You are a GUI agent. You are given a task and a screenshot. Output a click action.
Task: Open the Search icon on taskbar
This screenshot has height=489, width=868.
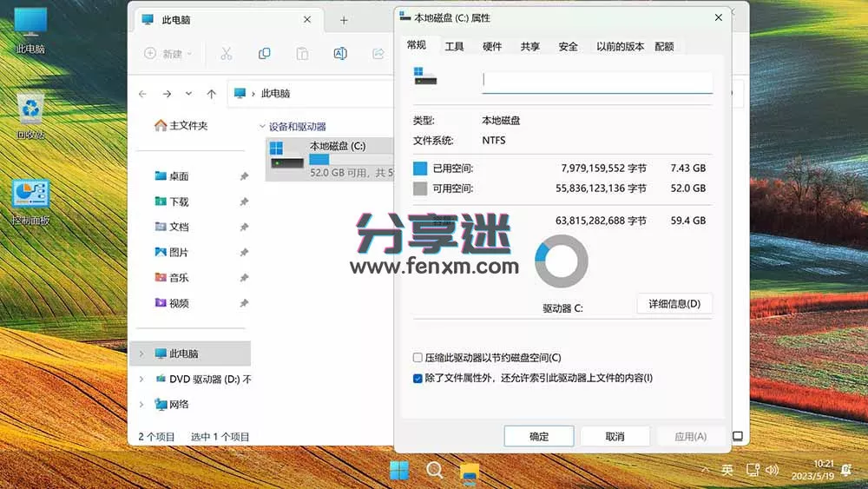click(x=435, y=471)
